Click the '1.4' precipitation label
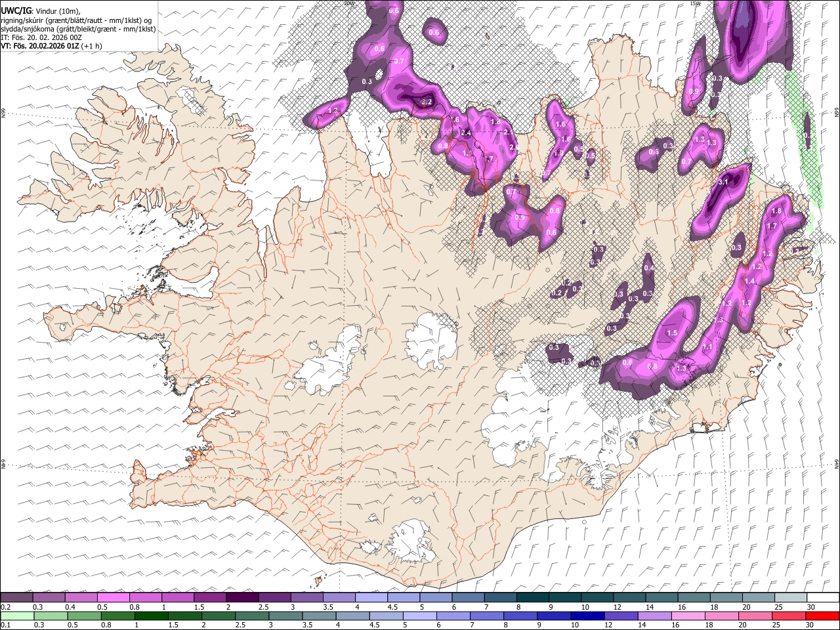 (749, 281)
